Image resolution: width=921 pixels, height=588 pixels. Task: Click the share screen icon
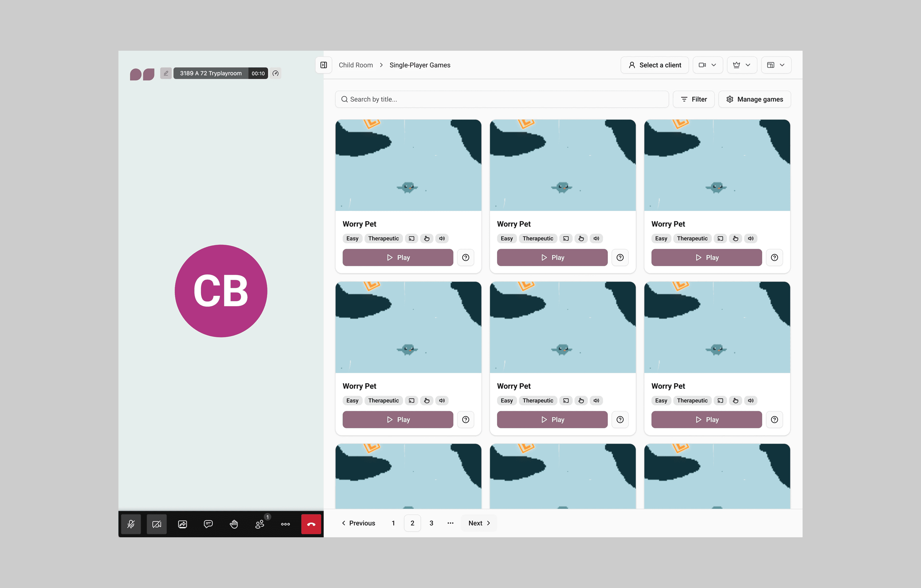point(182,524)
